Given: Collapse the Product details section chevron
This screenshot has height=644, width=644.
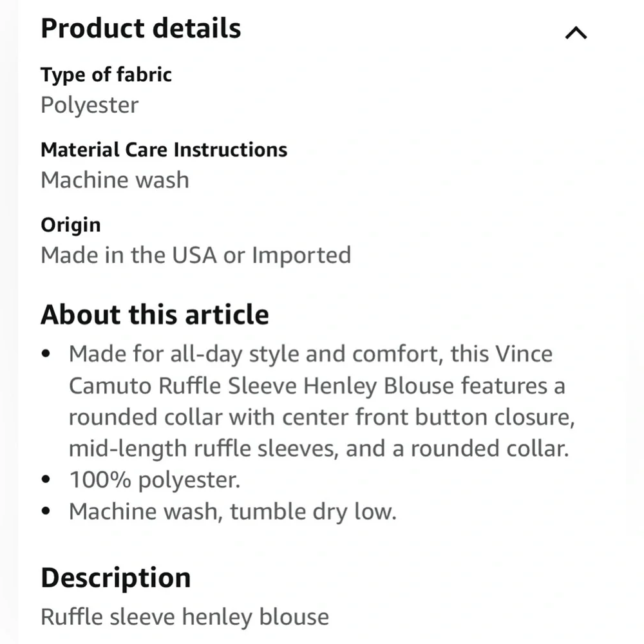Looking at the screenshot, I should coord(576,33).
